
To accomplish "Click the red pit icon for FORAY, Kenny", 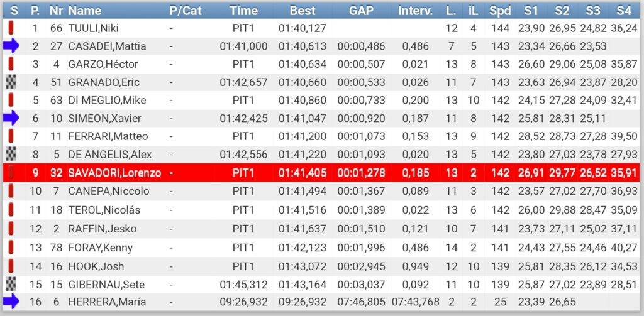I will pyautogui.click(x=11, y=248).
